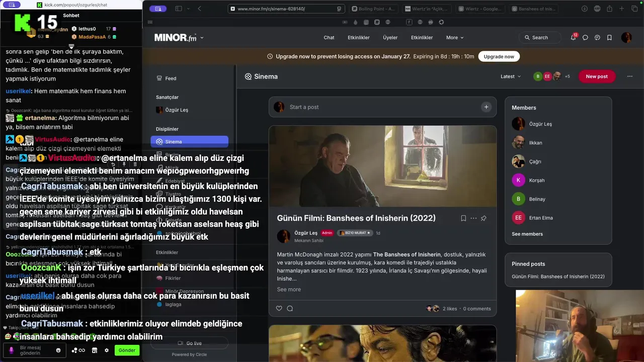Go back with Safari back arrow
The width and height of the screenshot is (644, 362).
point(199,9)
